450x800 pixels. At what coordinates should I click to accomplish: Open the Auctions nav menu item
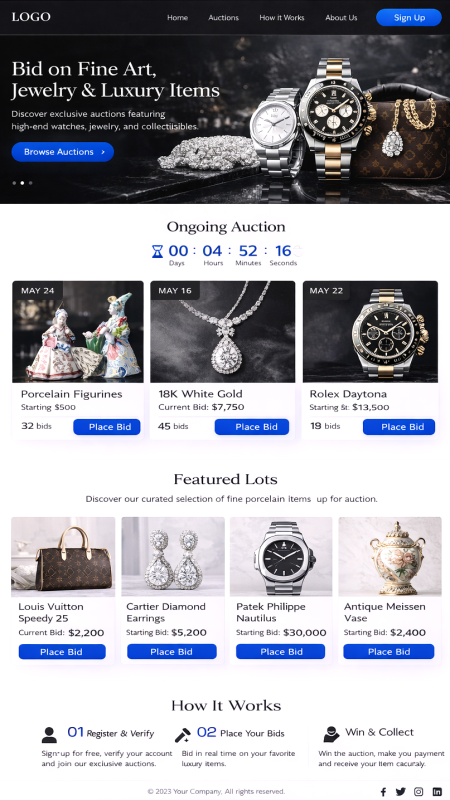tap(223, 17)
